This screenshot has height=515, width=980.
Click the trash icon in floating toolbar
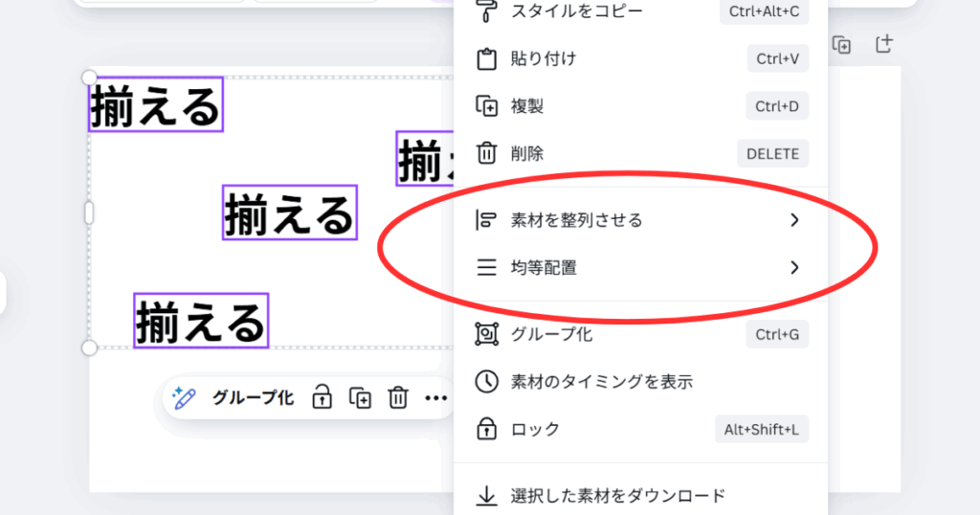pos(398,397)
